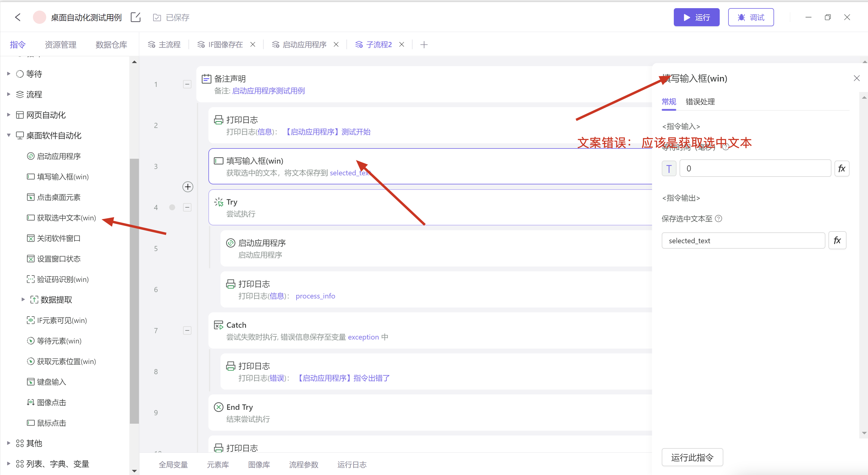Click the Catch step icon
The height and width of the screenshot is (475, 868).
(x=218, y=325)
